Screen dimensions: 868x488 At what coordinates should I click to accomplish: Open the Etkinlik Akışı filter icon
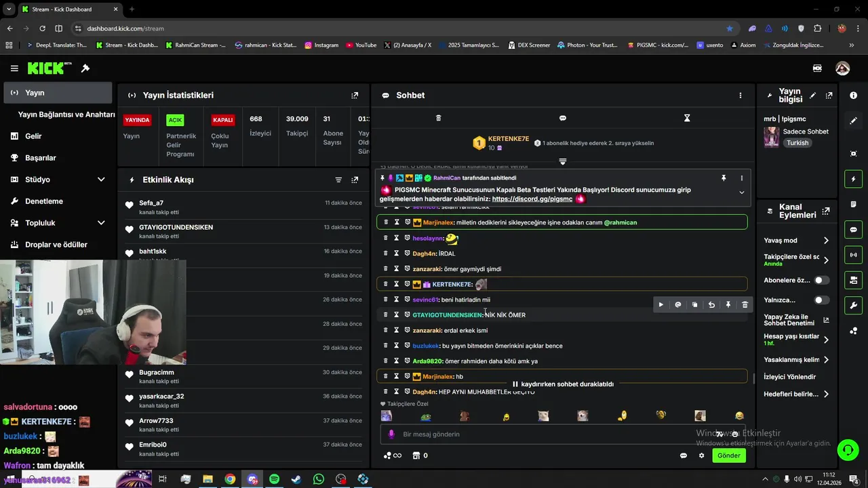pyautogui.click(x=338, y=180)
